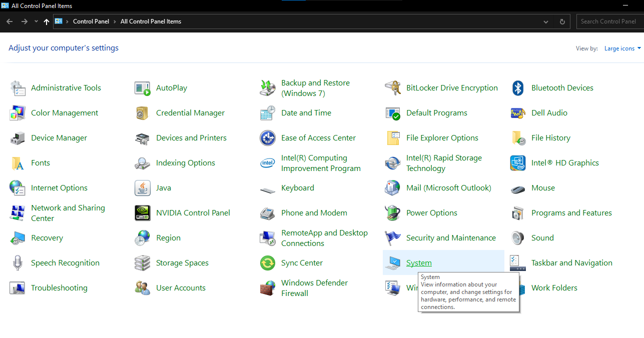Open Intel(R) Computing Improvement Program link
The image size is (644, 338).
pos(321,163)
